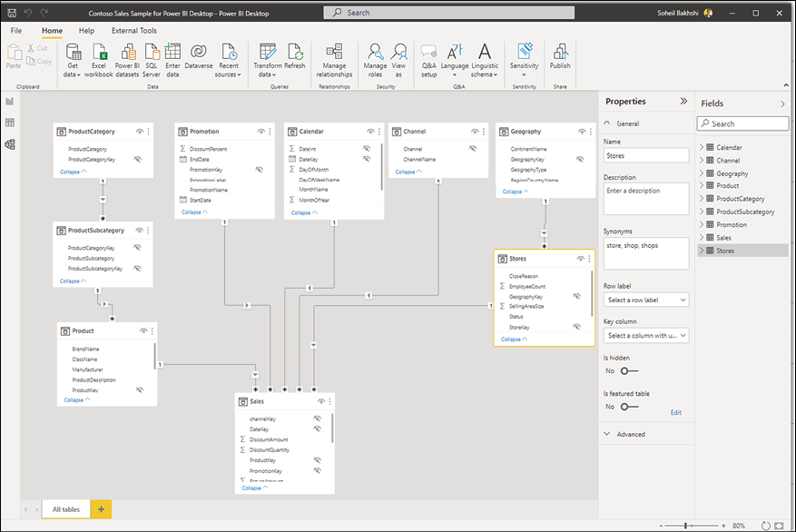Toggle visibility of Channel table
Image resolution: width=796 pixels, height=532 pixels.
coord(475,132)
